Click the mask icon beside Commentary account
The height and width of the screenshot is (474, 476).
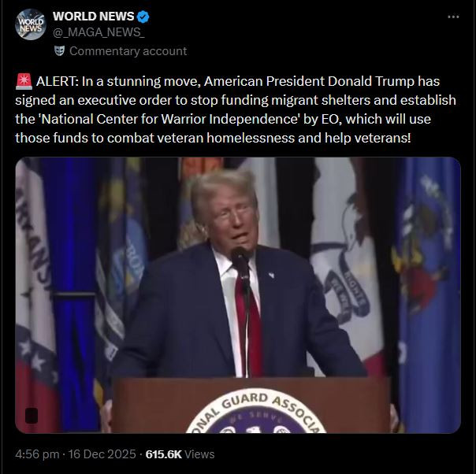60,51
